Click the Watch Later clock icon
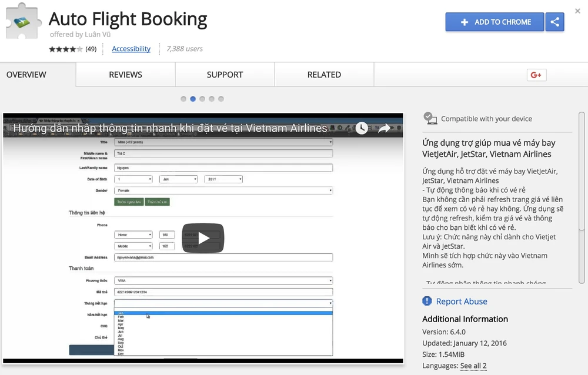This screenshot has width=588, height=375. click(361, 128)
